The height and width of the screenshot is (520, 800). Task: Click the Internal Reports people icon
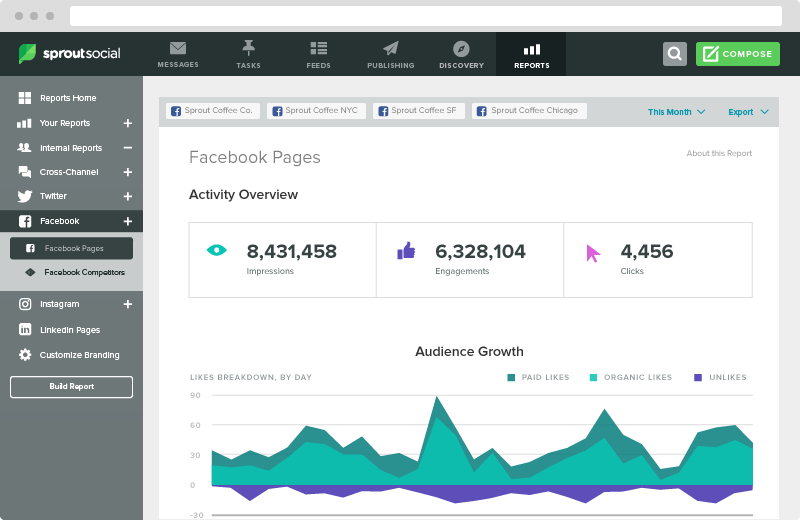tap(24, 147)
